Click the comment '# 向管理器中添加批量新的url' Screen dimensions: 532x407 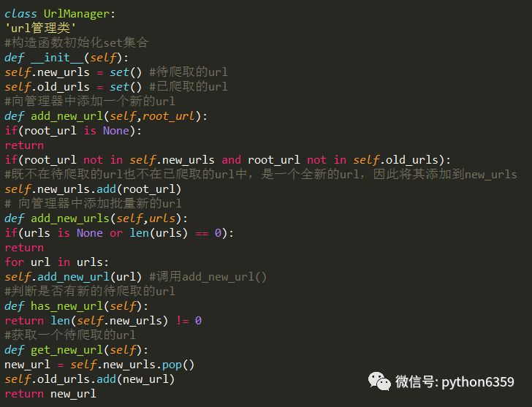click(93, 203)
